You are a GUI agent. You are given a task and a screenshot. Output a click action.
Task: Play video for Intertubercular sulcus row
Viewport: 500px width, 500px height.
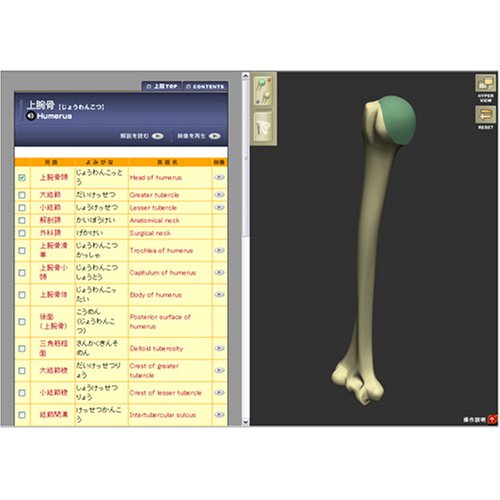click(219, 414)
